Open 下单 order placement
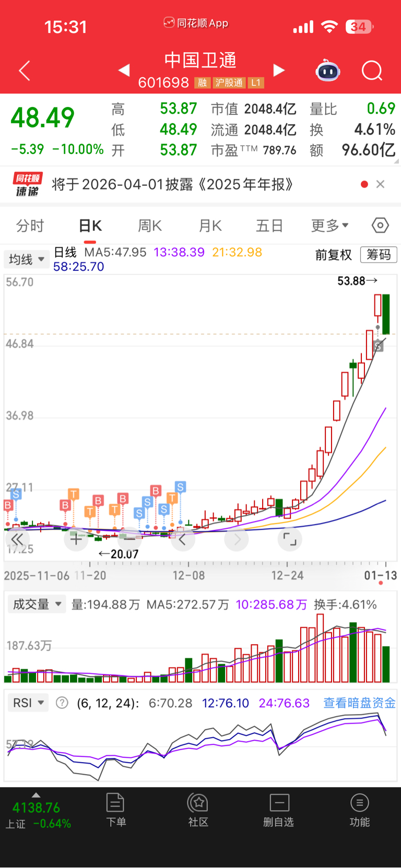This screenshot has height=868, width=401. coord(115,810)
